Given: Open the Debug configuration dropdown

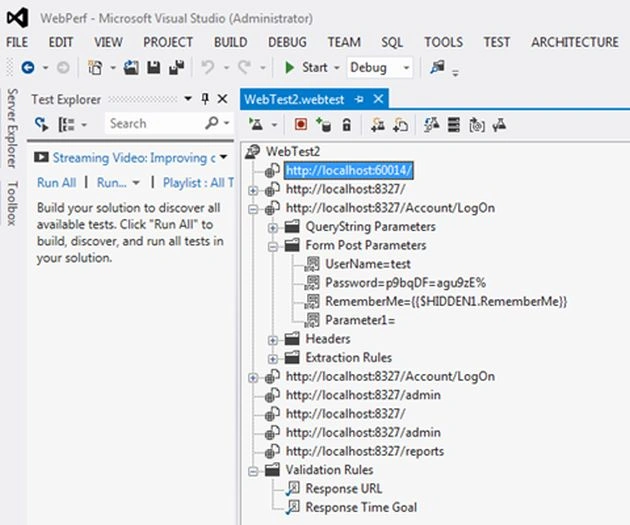Looking at the screenshot, I should click(379, 67).
